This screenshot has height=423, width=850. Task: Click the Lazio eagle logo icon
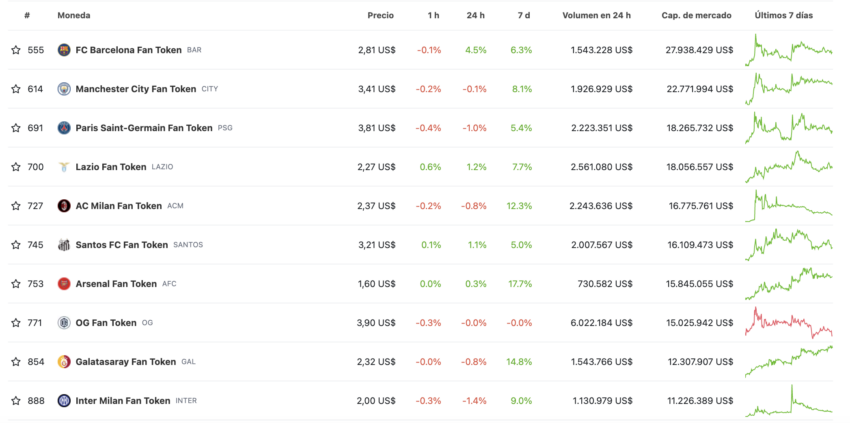[x=64, y=167]
